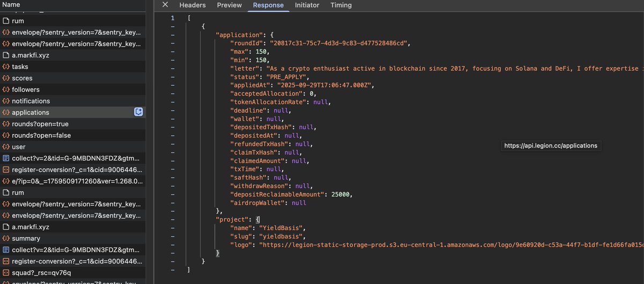This screenshot has width=644, height=284.
Task: Click the "wallet": null line
Action: pyautogui.click(x=257, y=119)
